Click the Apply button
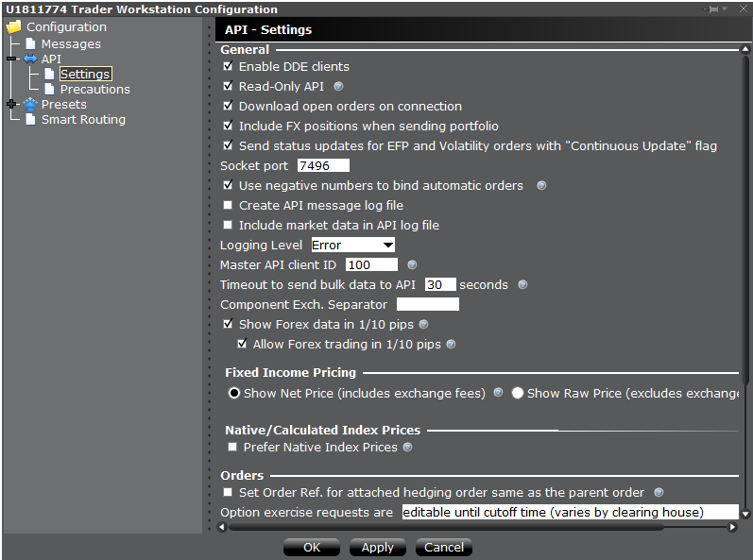The height and width of the screenshot is (560, 753). (x=378, y=547)
